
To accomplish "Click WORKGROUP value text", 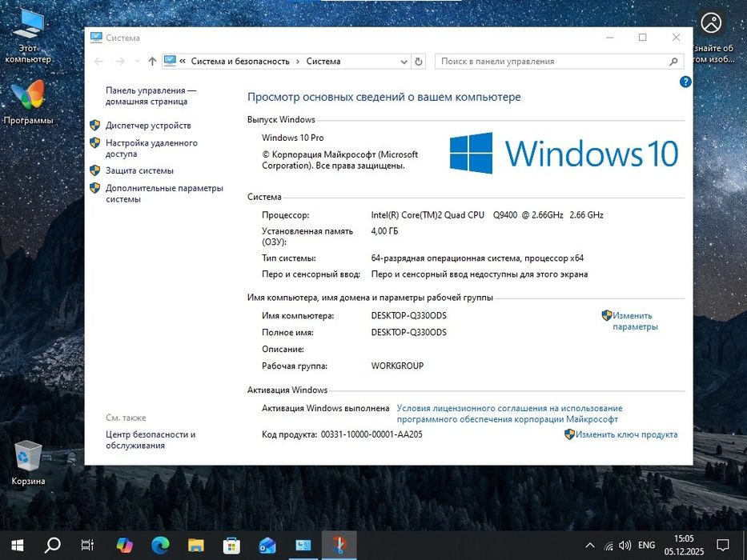I will [x=397, y=366].
